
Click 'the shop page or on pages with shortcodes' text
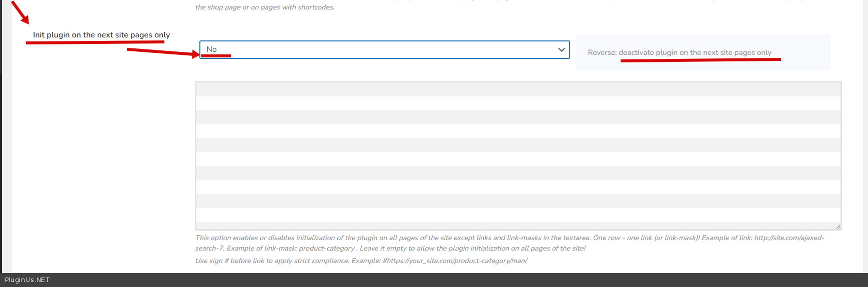(x=265, y=7)
